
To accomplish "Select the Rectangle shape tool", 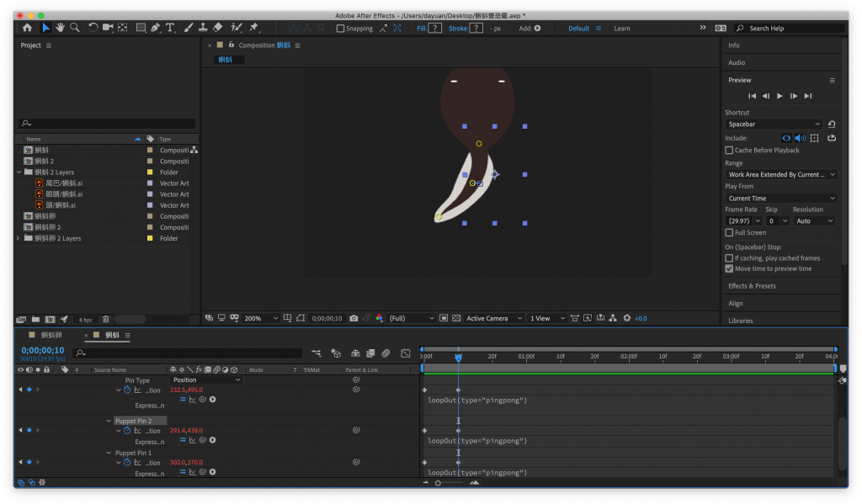I will [141, 28].
